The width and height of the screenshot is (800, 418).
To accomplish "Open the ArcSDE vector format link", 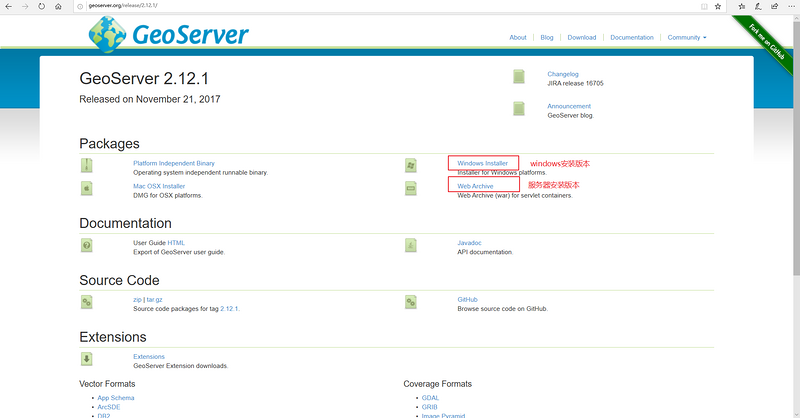I will [109, 407].
